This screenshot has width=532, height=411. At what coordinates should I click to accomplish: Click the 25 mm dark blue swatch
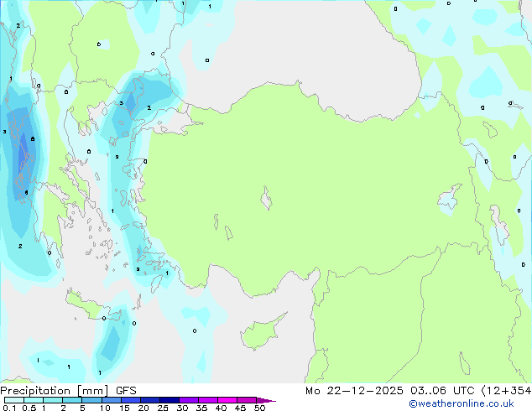169,400
